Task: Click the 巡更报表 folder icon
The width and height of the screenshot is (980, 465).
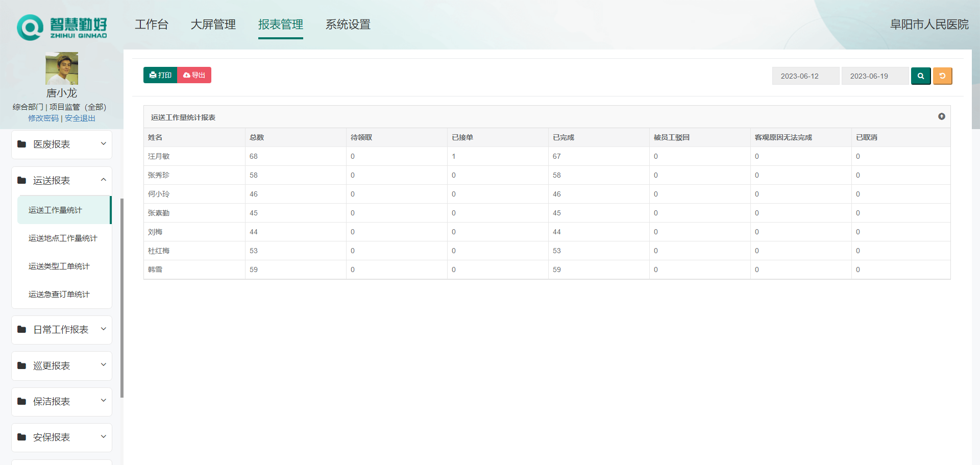Action: 21,365
